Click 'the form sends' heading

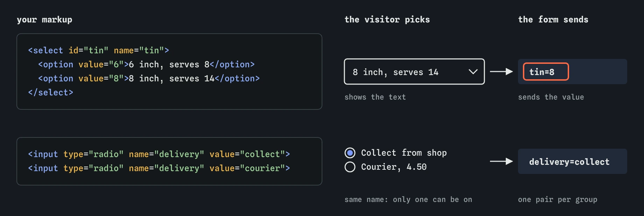pos(553,20)
